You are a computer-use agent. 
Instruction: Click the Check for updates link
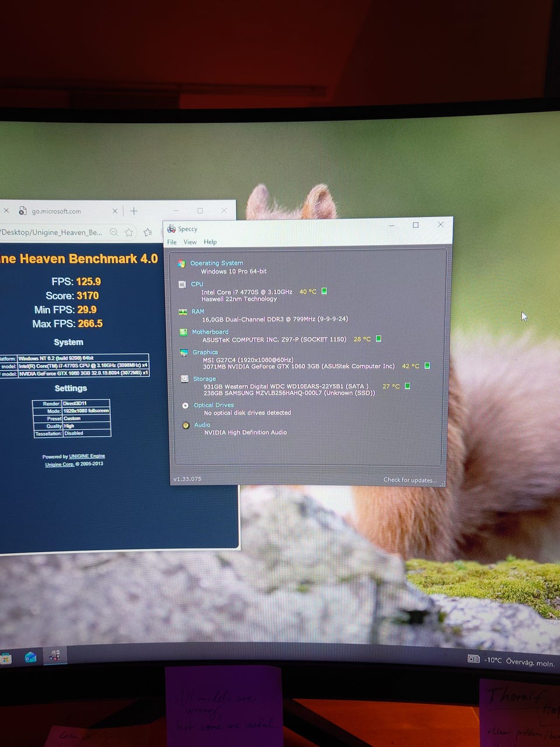[x=409, y=480]
